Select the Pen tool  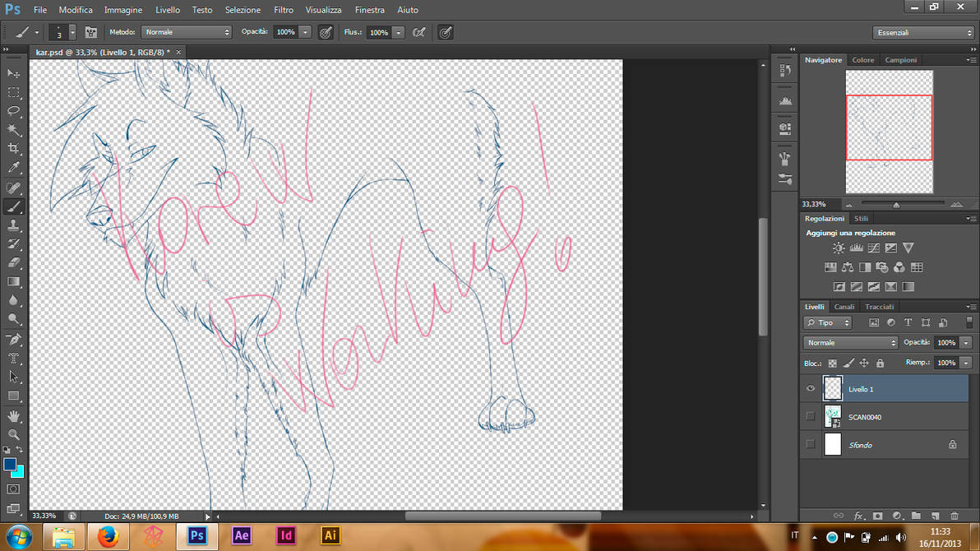(x=14, y=340)
